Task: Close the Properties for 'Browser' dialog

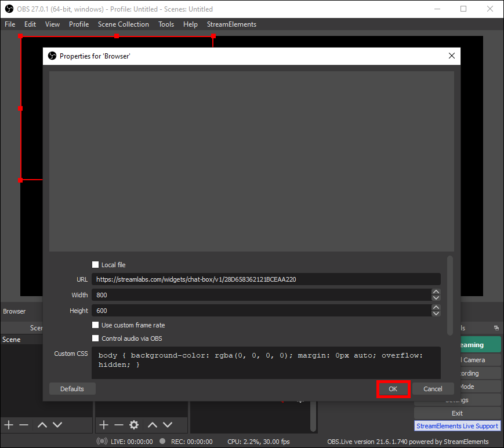Action: [452, 56]
